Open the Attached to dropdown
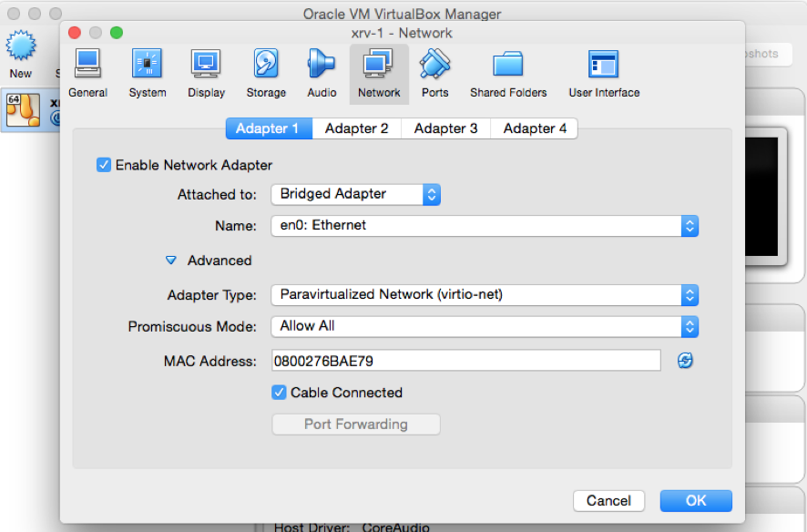 pyautogui.click(x=355, y=194)
